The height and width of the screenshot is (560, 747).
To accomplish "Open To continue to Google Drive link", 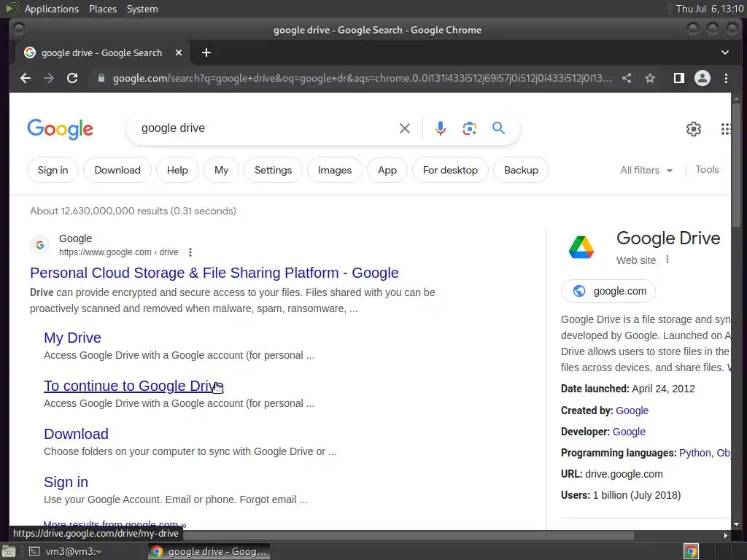I will click(x=133, y=386).
